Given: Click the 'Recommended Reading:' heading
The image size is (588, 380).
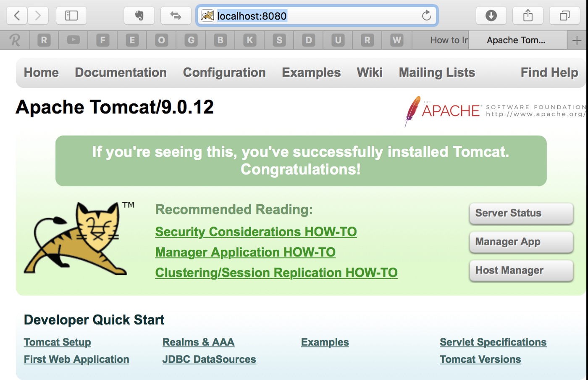Looking at the screenshot, I should [x=234, y=209].
